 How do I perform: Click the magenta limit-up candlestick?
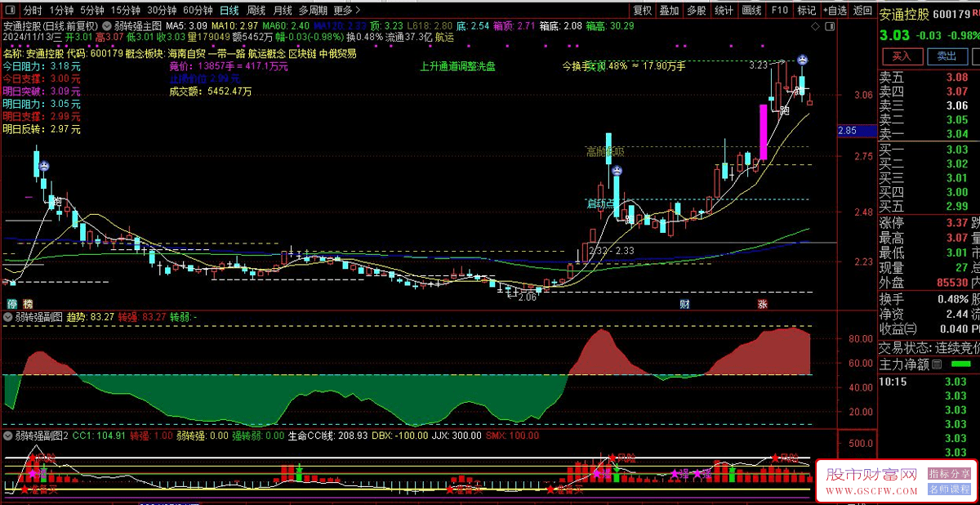coord(764,132)
